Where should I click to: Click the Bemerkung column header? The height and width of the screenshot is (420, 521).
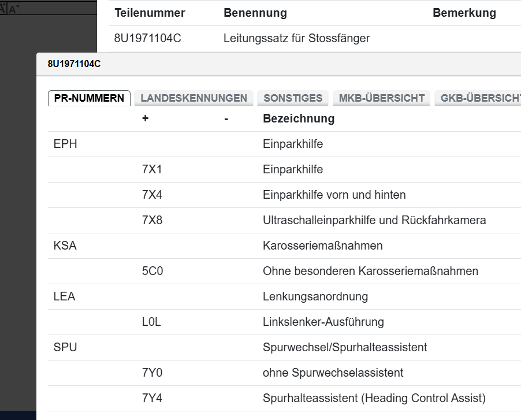[x=464, y=13]
